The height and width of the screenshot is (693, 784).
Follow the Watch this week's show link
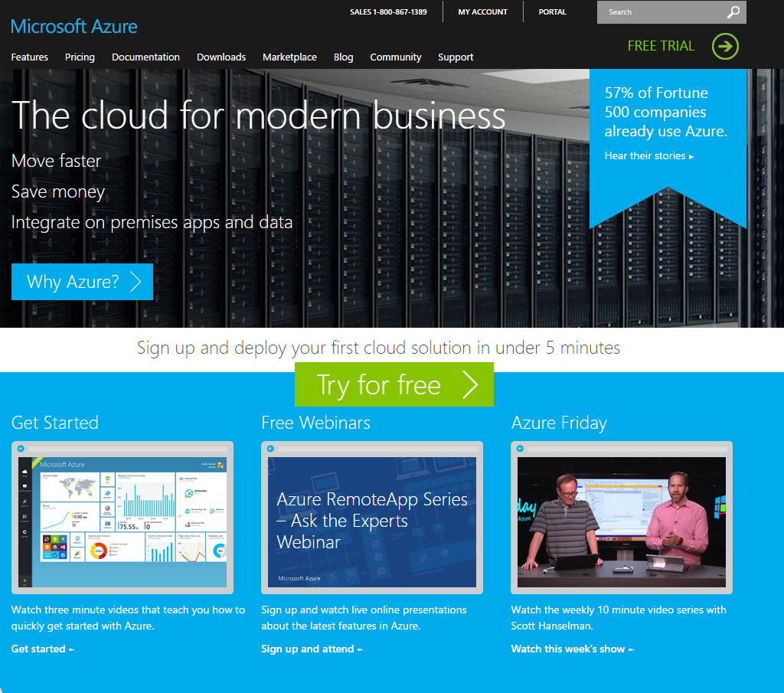(x=572, y=649)
